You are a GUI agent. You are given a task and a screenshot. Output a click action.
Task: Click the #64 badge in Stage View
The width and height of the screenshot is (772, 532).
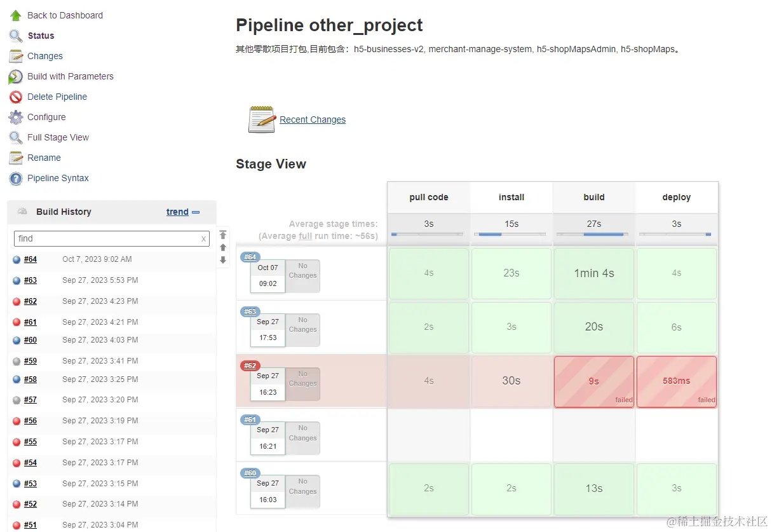250,257
